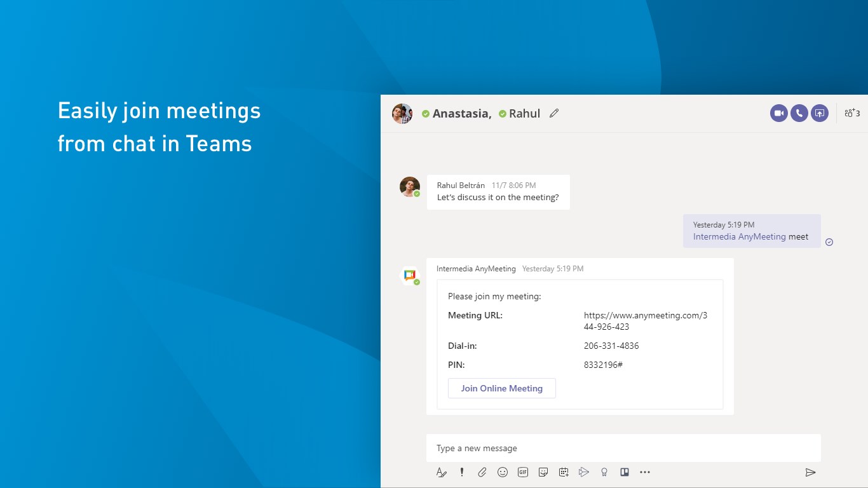Viewport: 868px width, 488px height.
Task: Open the participants list showing 3 people
Action: click(852, 113)
